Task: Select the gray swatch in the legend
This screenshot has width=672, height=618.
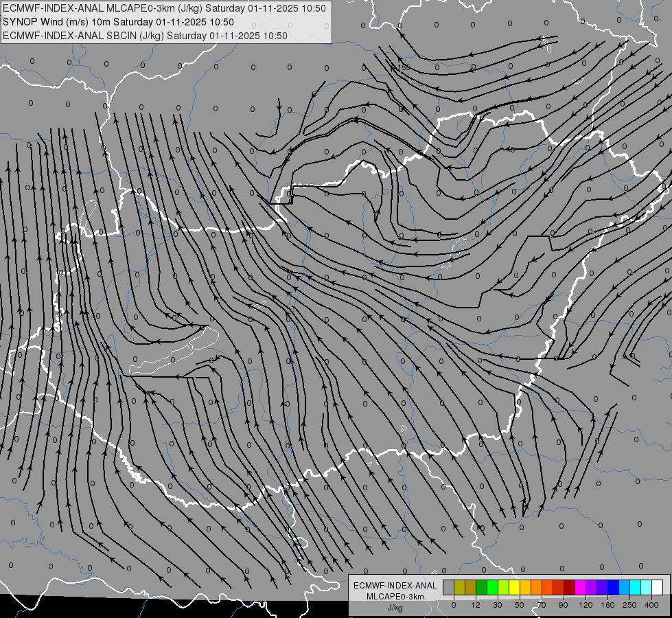Action: point(449,587)
